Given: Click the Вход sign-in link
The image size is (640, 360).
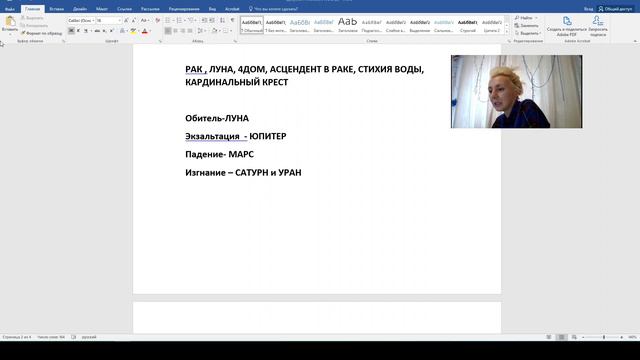Looking at the screenshot, I should (x=588, y=9).
